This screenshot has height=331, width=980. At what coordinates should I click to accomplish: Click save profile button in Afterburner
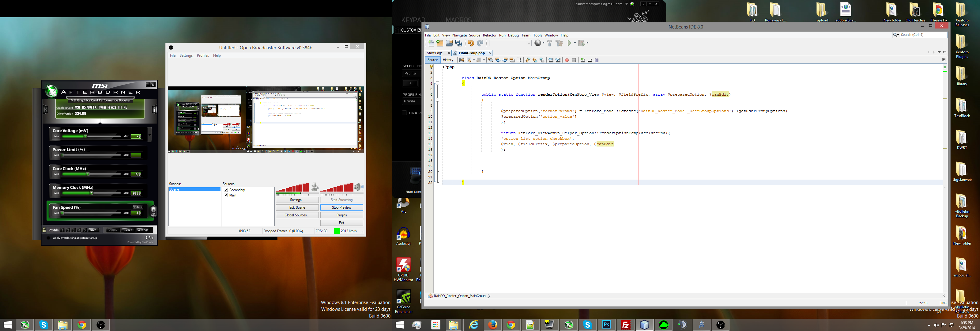click(94, 230)
